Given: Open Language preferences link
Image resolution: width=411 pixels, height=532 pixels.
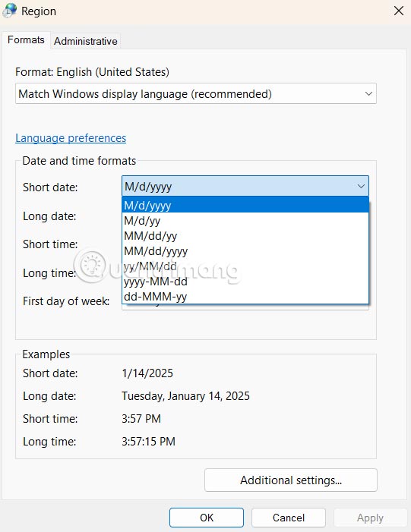Looking at the screenshot, I should click(x=71, y=138).
